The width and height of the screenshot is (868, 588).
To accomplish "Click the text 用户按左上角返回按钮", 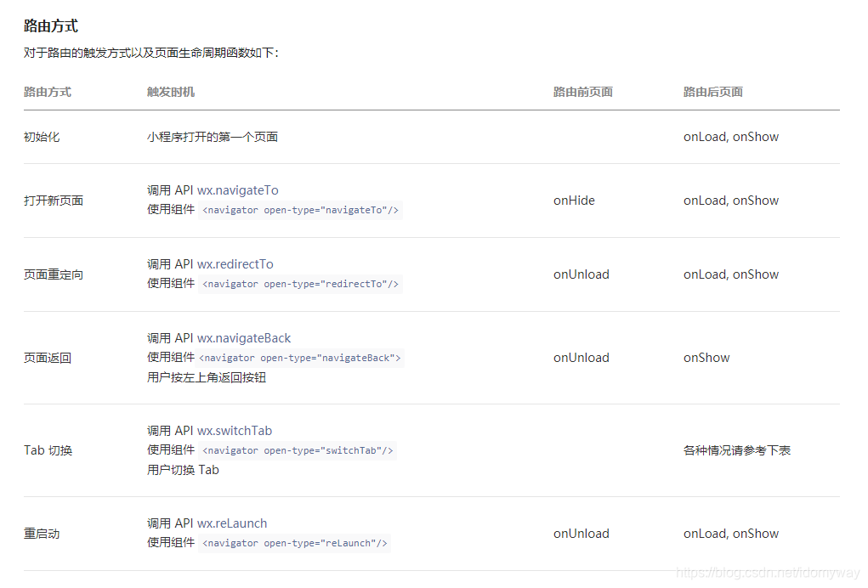I will [x=207, y=377].
